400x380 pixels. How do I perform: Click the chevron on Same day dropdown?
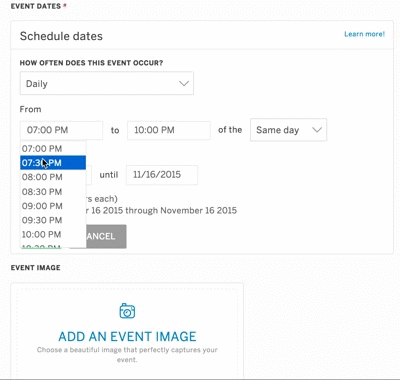[x=317, y=130]
